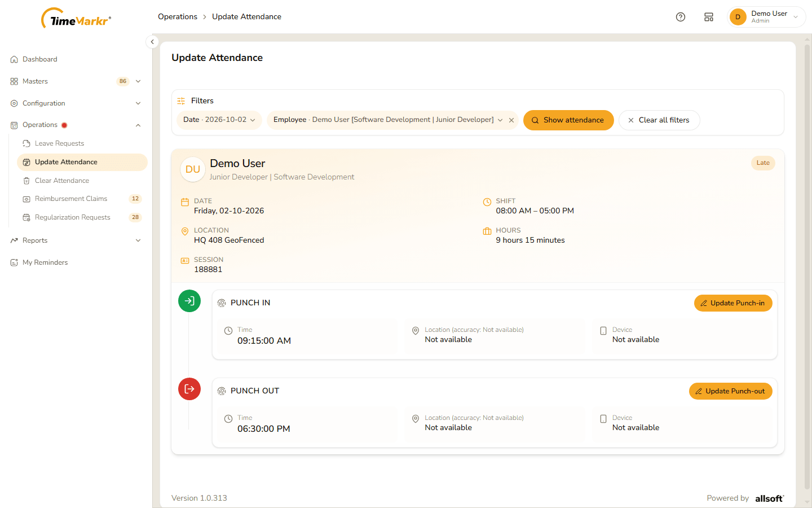Viewport: 812px width, 508px height.
Task: Expand the Reports menu section
Action: (x=76, y=240)
